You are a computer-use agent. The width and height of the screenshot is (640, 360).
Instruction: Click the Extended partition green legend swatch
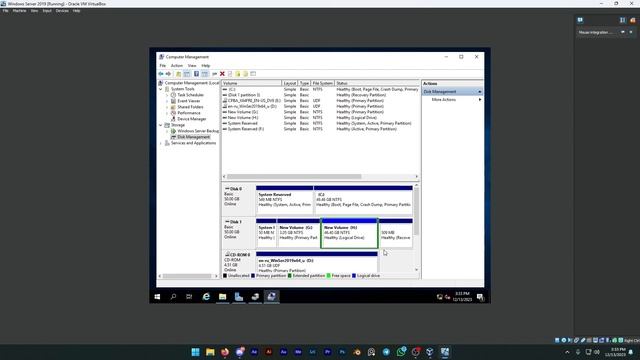(x=289, y=276)
